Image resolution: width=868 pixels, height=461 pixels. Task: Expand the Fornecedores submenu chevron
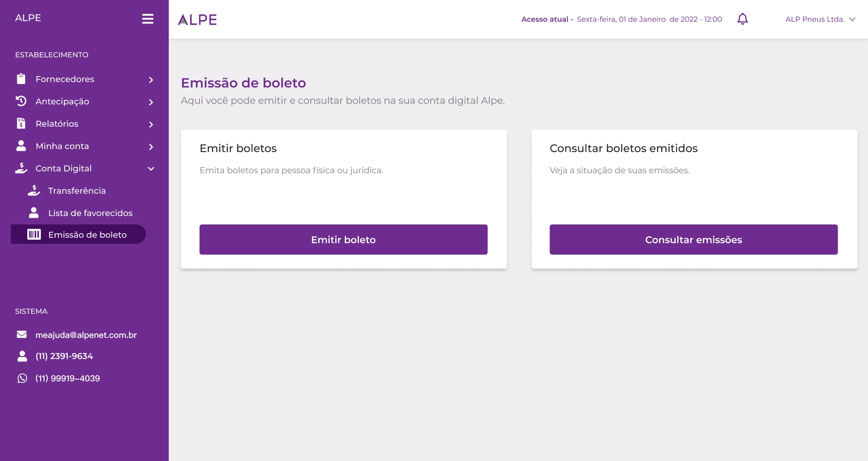[151, 80]
